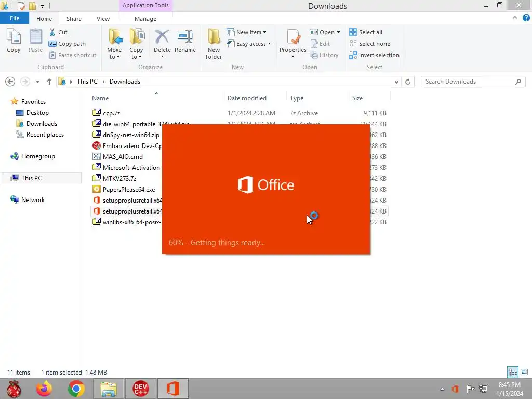The width and height of the screenshot is (532, 399).
Task: Click the taskbar clock showing 8:45 PM
Action: pos(510,389)
